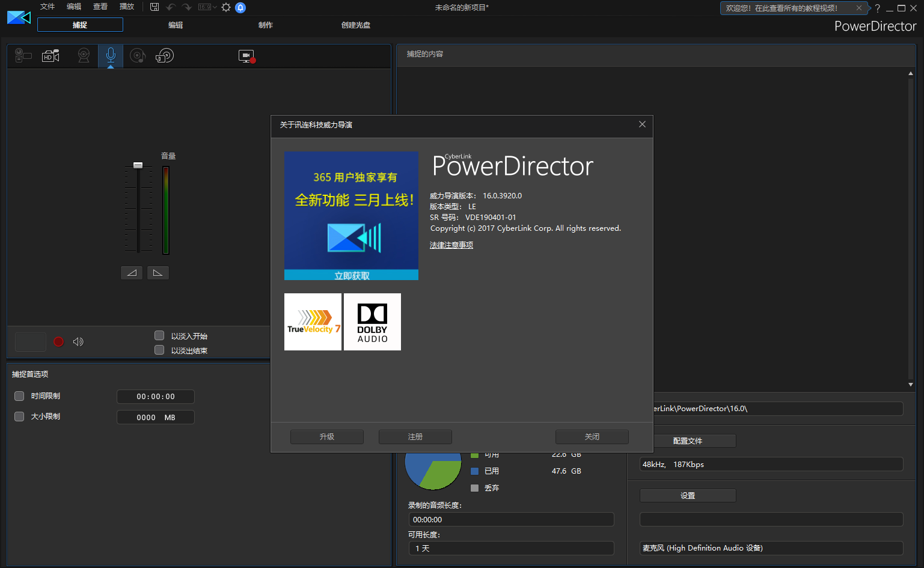Select capture from HDV camcorder icon
This screenshot has height=568, width=924.
51,56
